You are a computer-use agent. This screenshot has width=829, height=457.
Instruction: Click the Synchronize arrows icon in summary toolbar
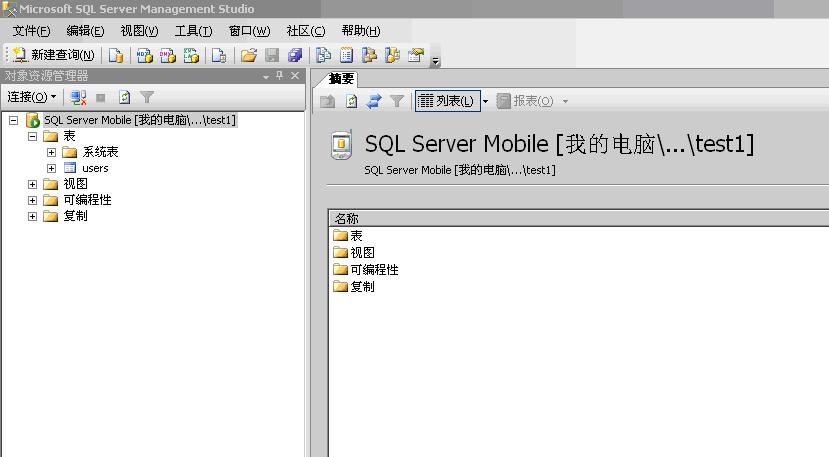tap(374, 101)
